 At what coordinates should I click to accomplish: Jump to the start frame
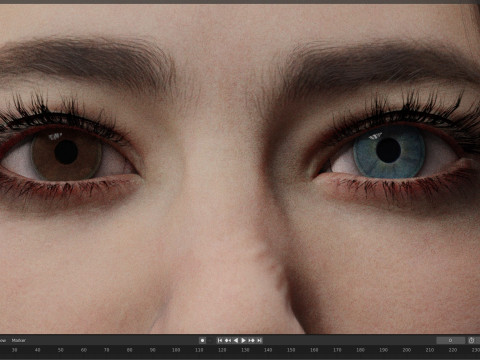pyautogui.click(x=220, y=340)
